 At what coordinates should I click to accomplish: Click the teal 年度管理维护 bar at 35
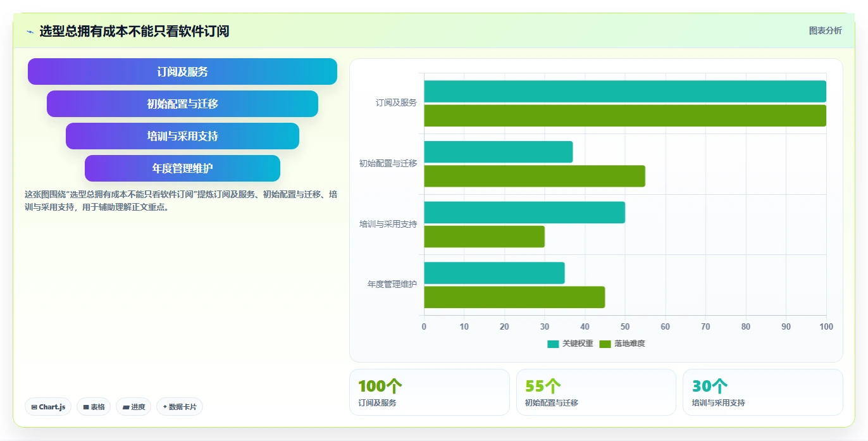494,273
